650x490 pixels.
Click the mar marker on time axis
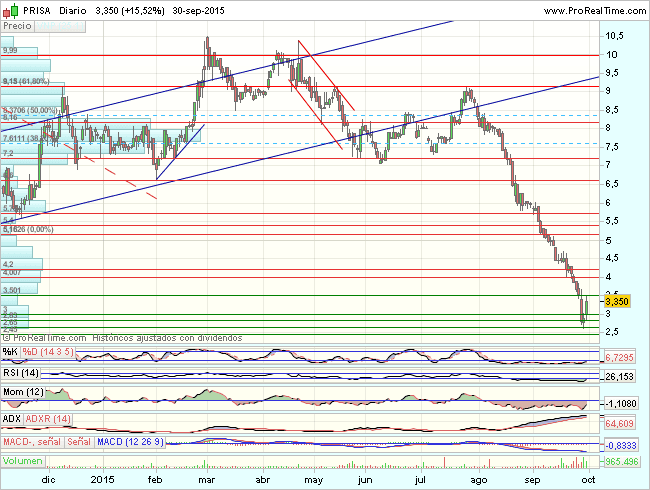tap(206, 480)
